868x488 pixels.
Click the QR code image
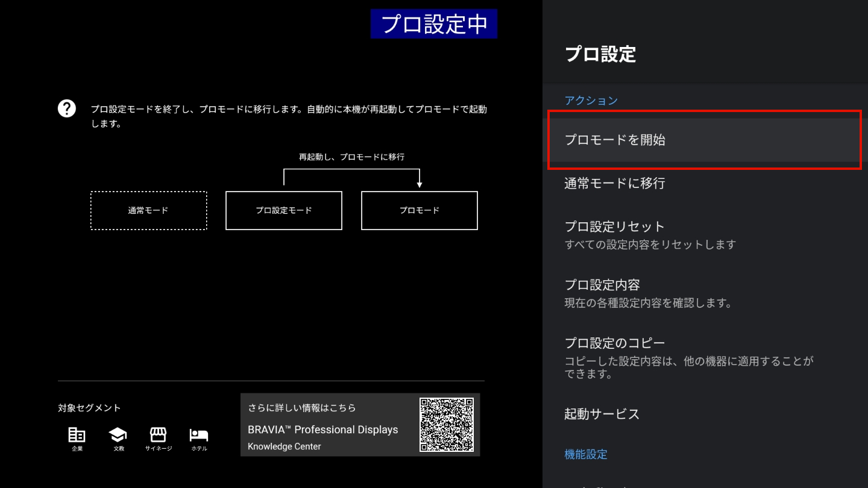coord(446,425)
